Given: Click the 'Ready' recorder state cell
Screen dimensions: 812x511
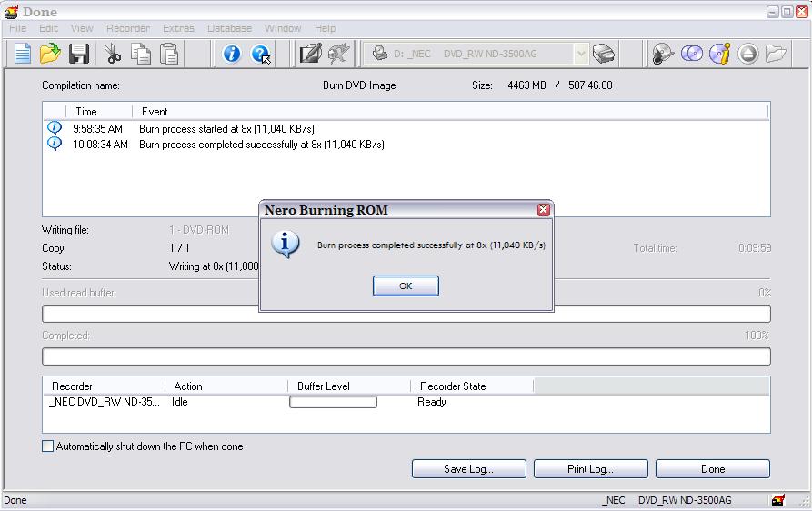Looking at the screenshot, I should point(431,402).
